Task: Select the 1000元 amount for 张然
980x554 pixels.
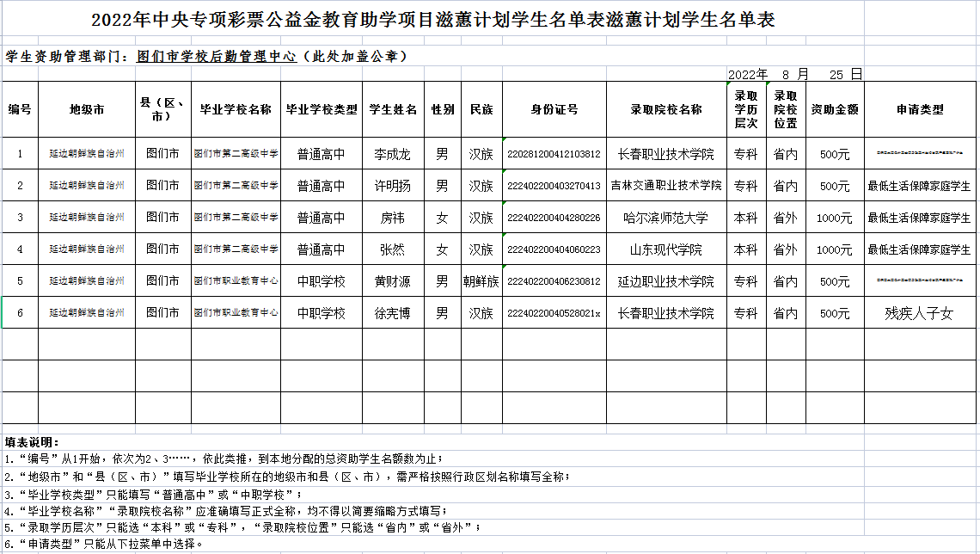Action: click(833, 249)
